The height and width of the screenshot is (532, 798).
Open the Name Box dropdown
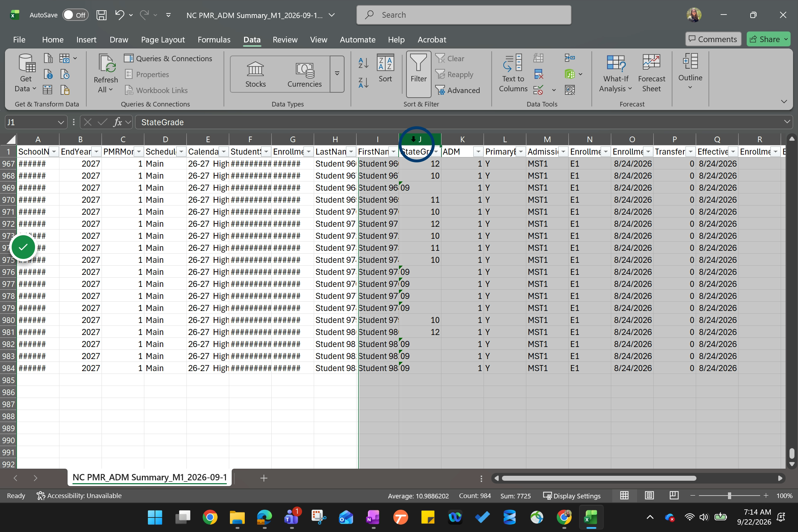[x=61, y=122]
